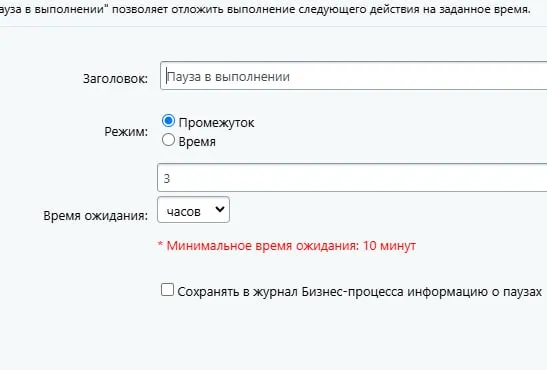This screenshot has width=547, height=370.
Task: Select the Промежуток radio button
Action: 168,121
